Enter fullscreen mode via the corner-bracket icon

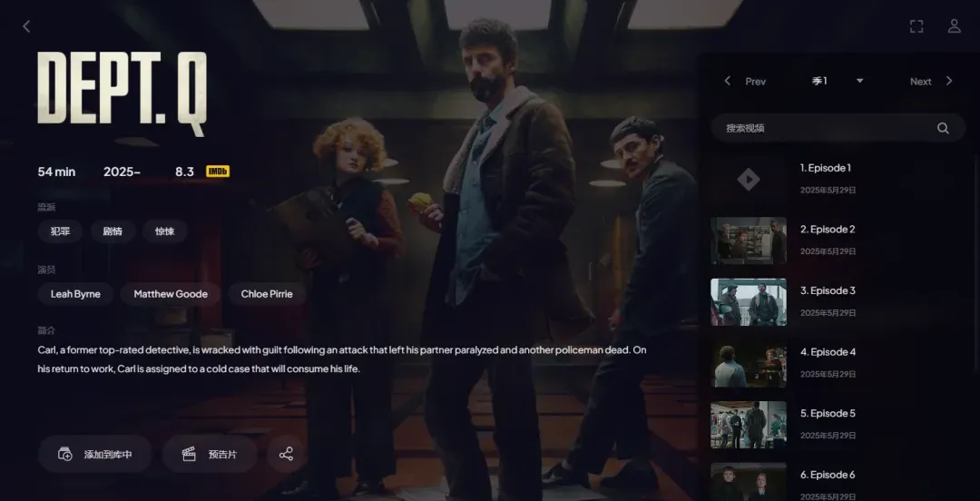click(916, 26)
